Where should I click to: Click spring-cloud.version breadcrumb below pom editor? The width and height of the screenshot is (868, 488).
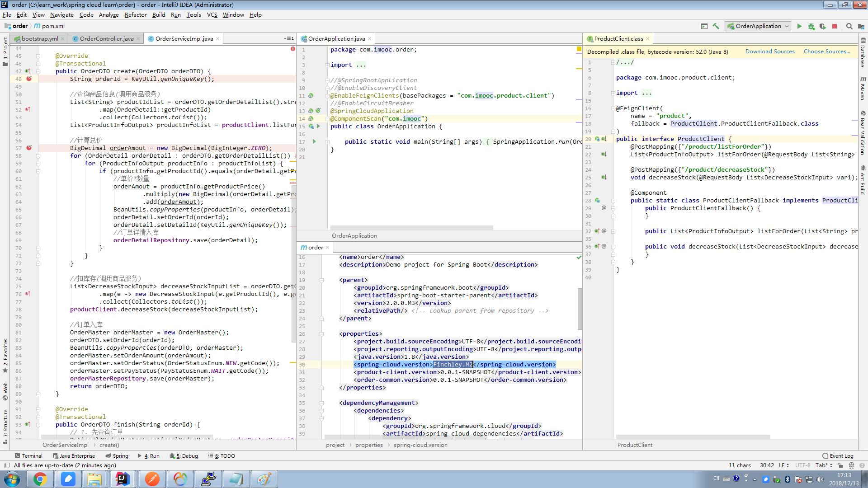(420, 445)
